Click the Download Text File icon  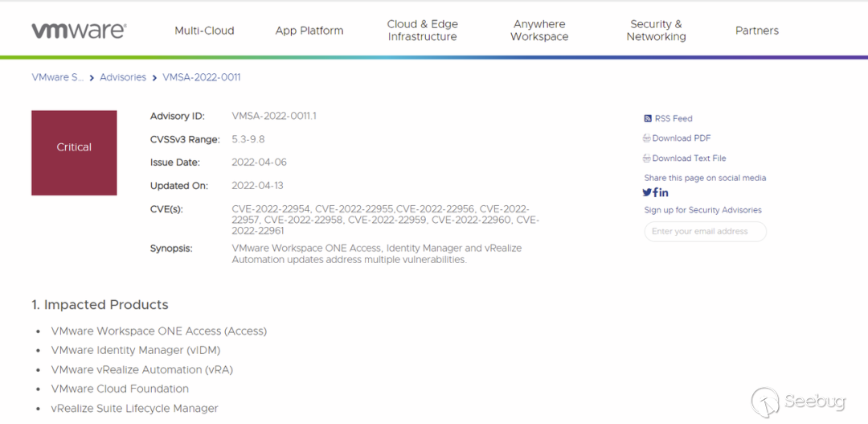646,158
